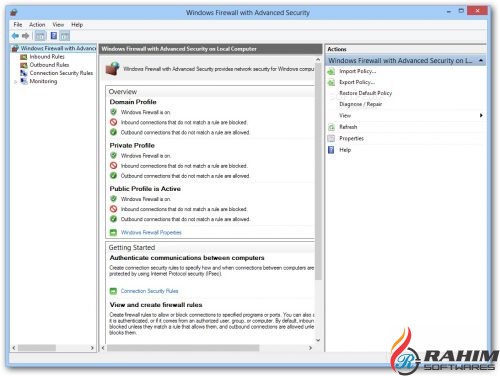Select Export Policy... action

357,82
